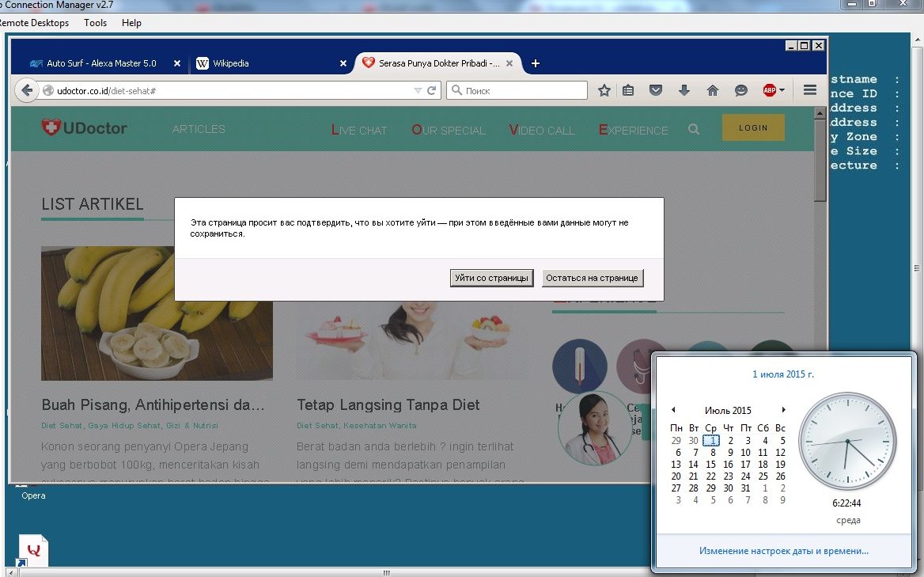
Task: Save page to Pocket icon
Action: [x=656, y=91]
